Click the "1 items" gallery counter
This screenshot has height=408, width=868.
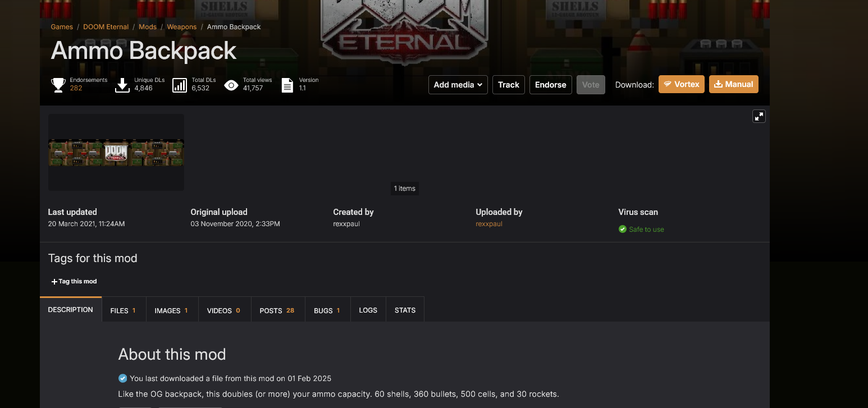tap(405, 189)
